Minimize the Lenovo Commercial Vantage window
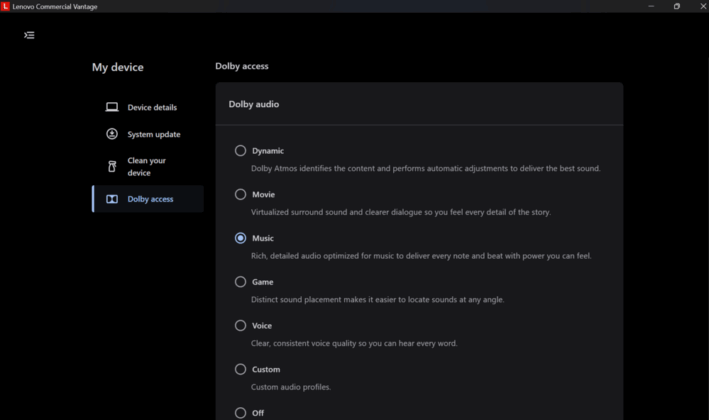 coord(651,6)
